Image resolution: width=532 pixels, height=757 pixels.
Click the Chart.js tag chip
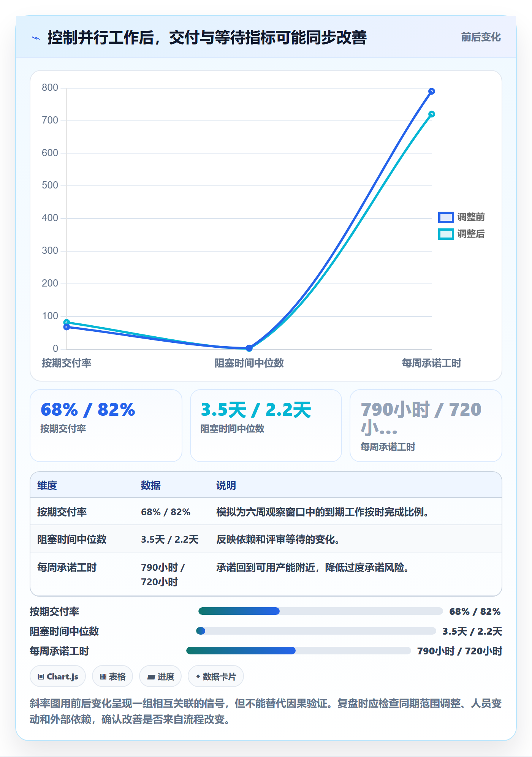tap(58, 676)
